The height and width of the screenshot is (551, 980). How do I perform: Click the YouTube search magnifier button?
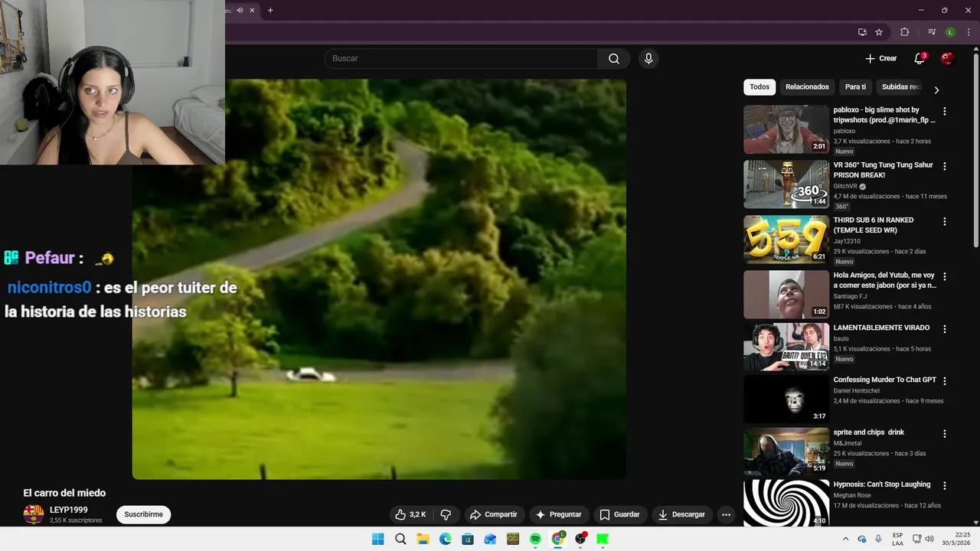[614, 59]
